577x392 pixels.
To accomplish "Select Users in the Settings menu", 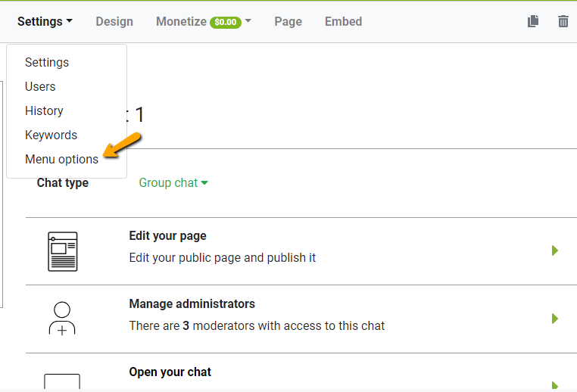I will click(x=40, y=86).
